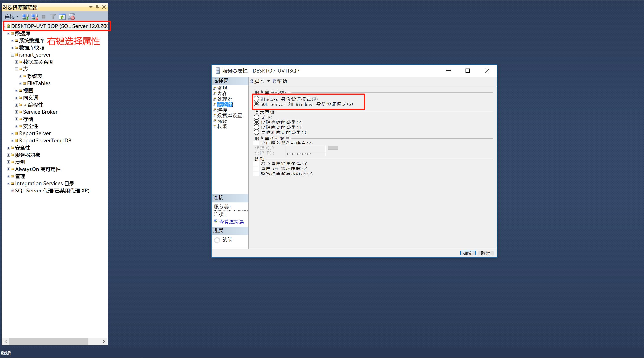Close the 对象资源管理器 panel
644x358 pixels.
coord(104,7)
